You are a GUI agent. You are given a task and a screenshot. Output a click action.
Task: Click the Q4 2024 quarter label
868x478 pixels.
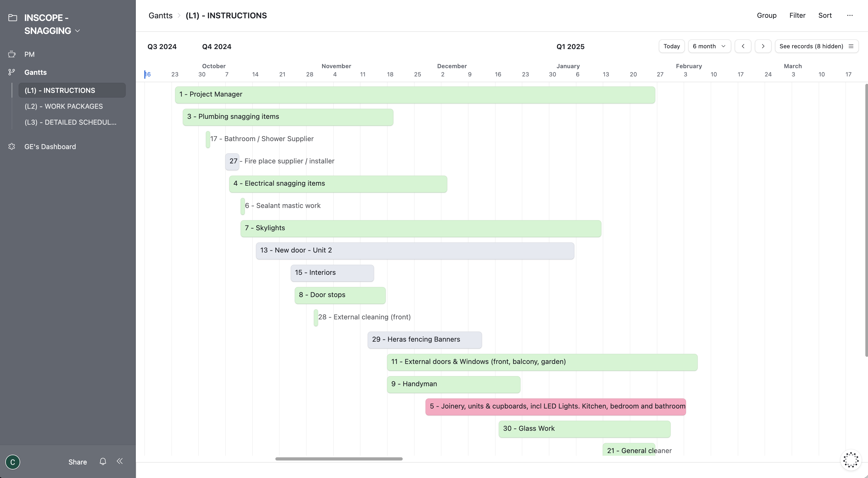tap(217, 46)
